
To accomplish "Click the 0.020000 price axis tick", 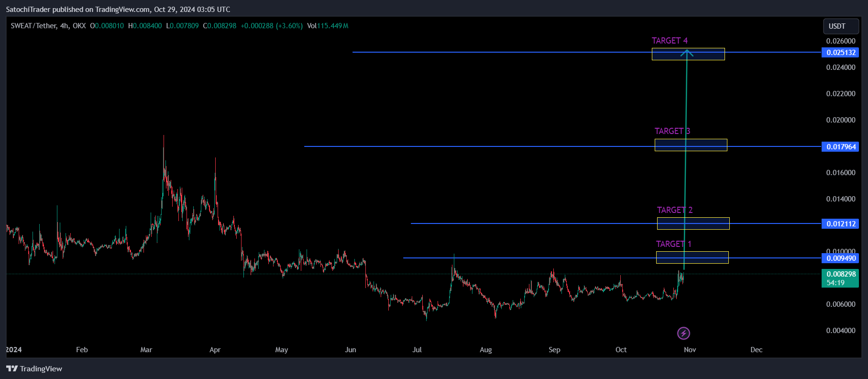I will (x=841, y=120).
